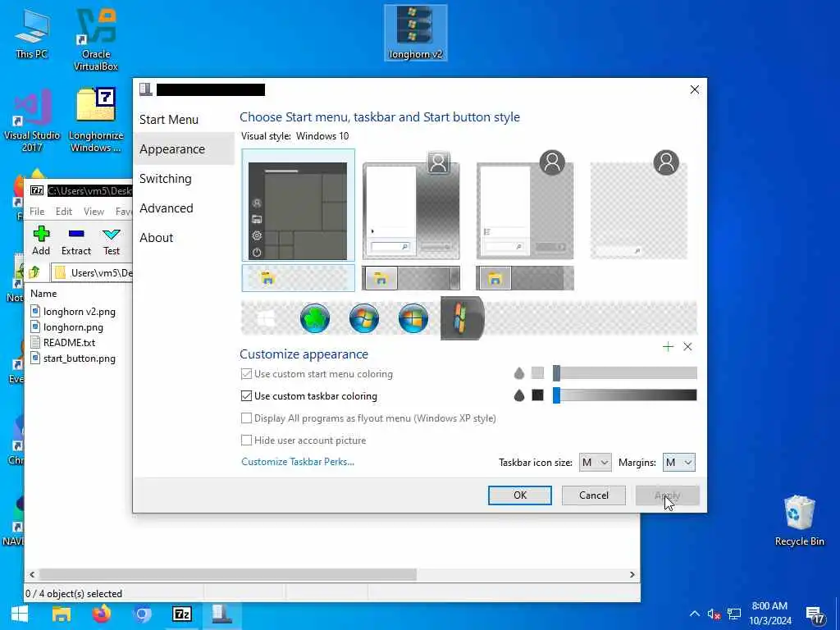
Task: Select start_button.png in 7-Zip list
Action: point(73,358)
